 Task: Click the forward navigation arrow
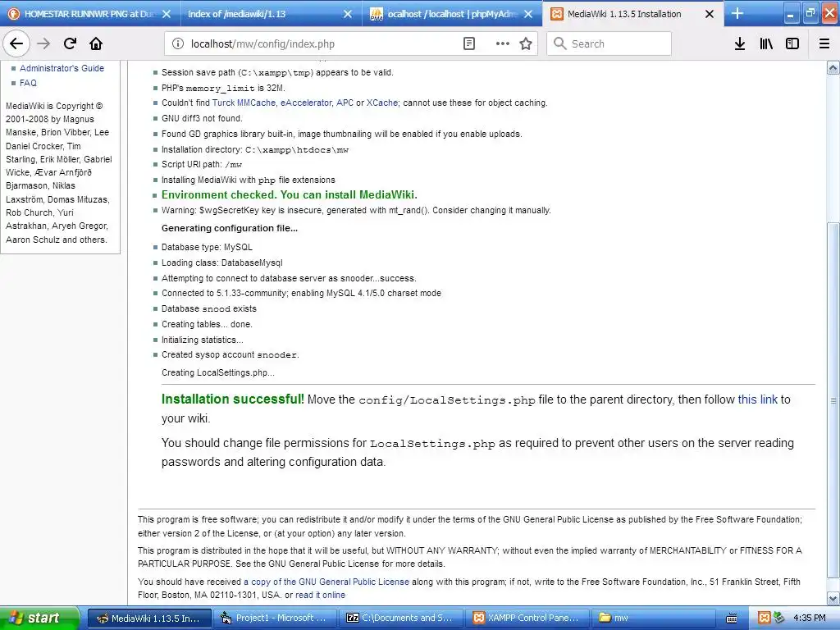43,44
